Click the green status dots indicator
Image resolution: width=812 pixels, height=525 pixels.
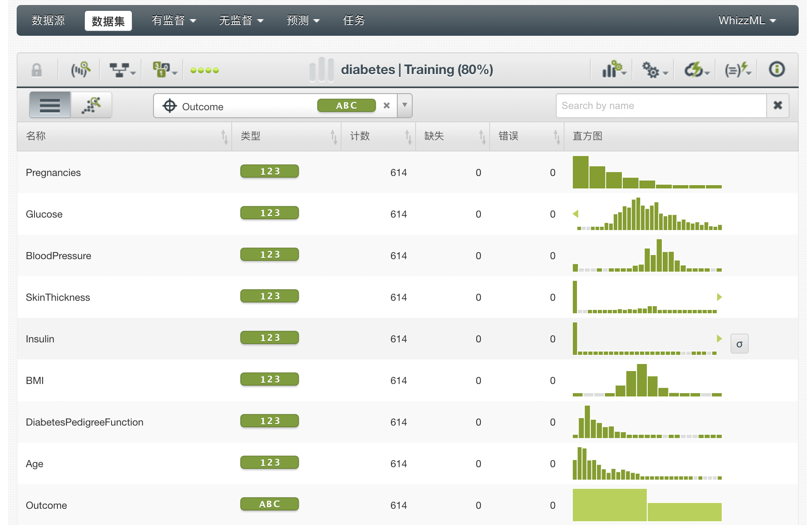point(205,70)
